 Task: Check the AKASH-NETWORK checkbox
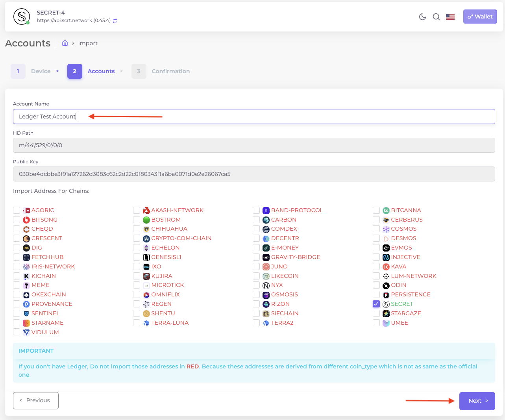coord(137,210)
